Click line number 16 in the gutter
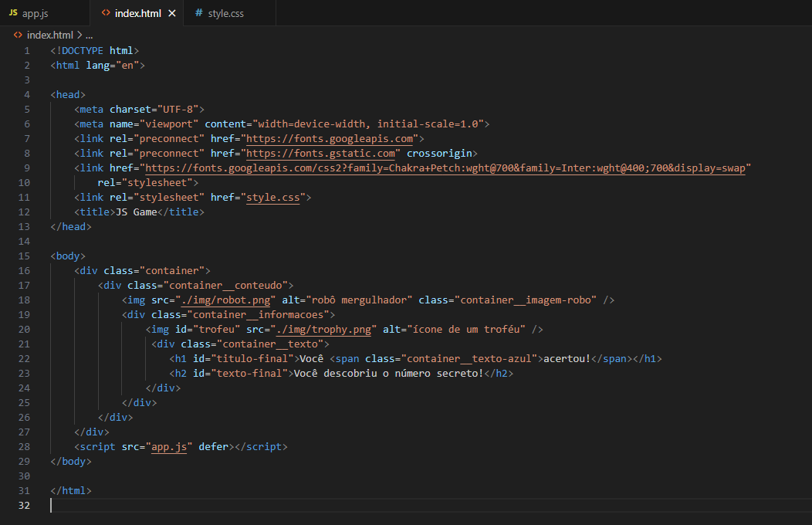The width and height of the screenshot is (812, 525). point(24,271)
